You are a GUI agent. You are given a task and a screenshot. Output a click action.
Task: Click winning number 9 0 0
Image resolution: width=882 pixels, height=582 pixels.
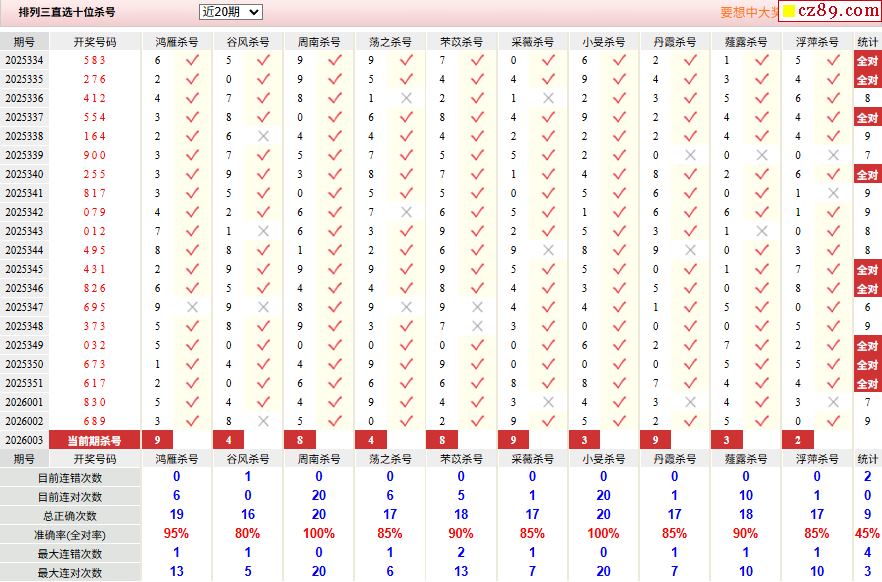point(94,155)
